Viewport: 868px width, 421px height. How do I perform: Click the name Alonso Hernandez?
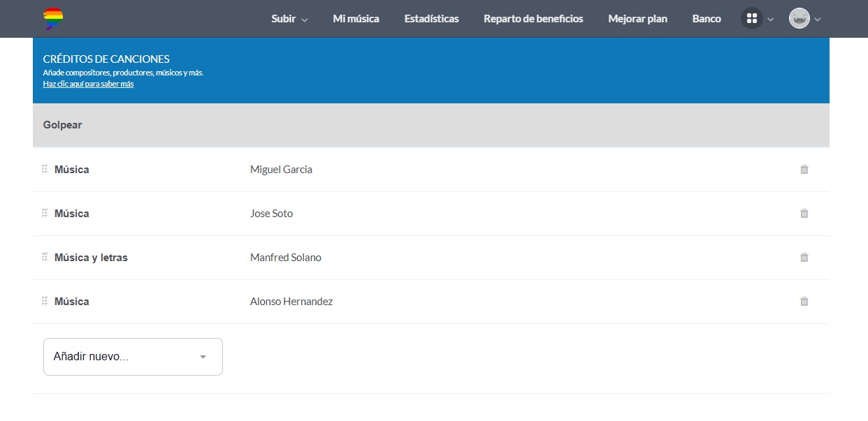291,302
